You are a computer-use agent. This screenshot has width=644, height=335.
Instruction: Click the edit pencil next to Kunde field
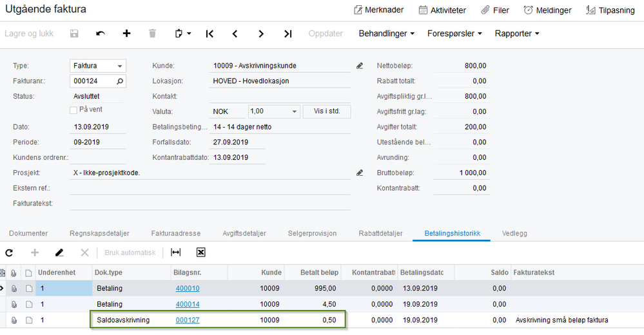(x=360, y=66)
